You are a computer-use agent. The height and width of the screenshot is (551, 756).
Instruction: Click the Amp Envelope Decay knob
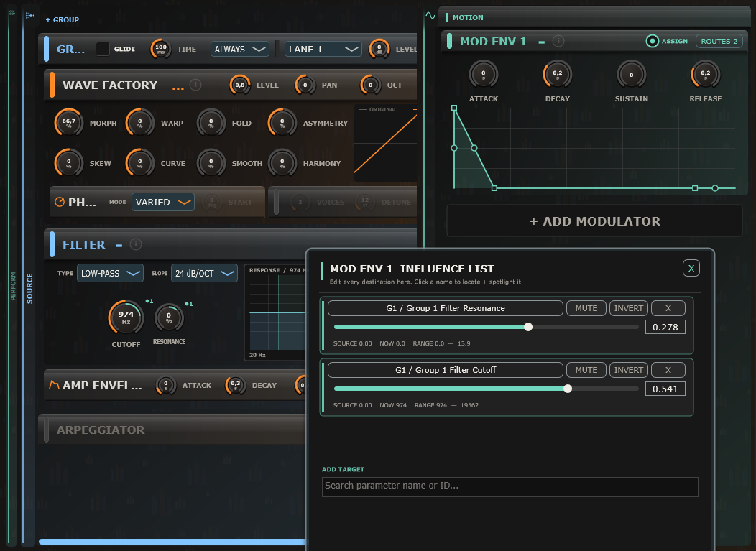click(x=235, y=386)
